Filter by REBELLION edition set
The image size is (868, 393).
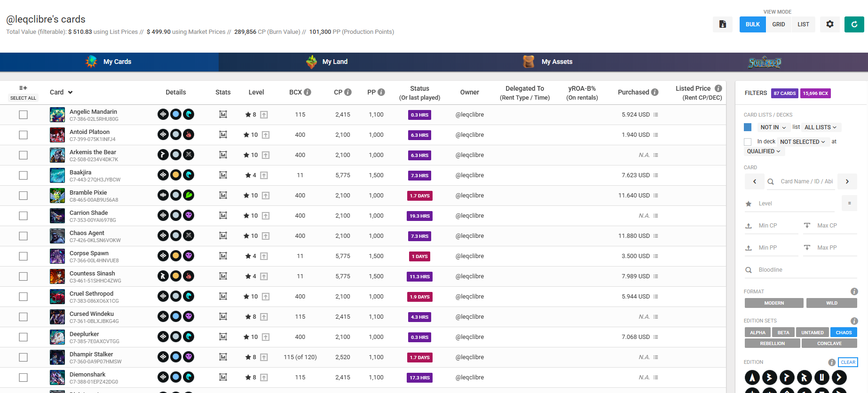point(773,343)
